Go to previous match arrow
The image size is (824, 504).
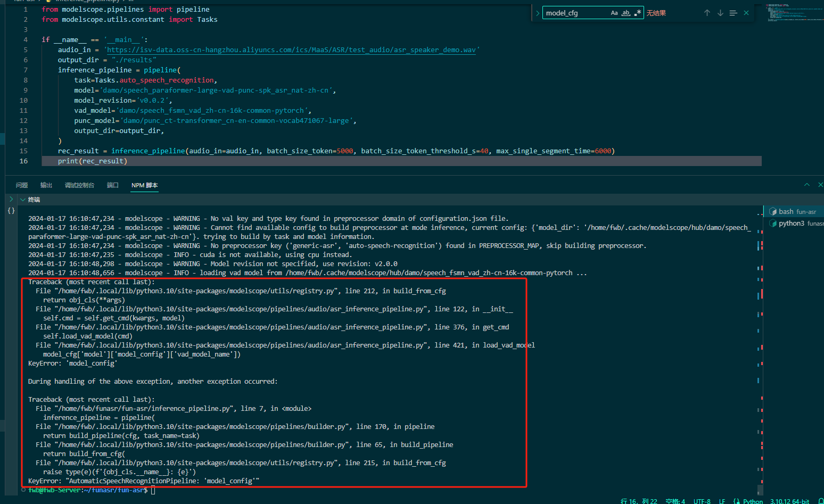click(x=707, y=13)
